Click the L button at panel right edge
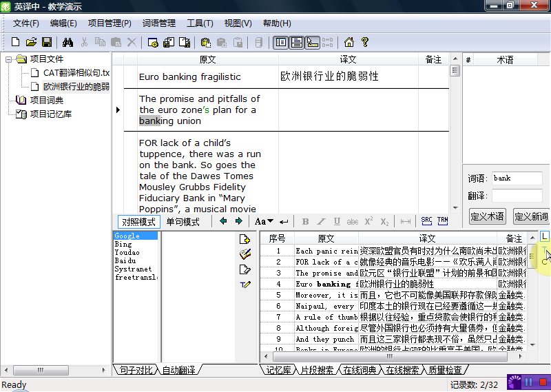The width and height of the screenshot is (551, 392). click(x=544, y=236)
